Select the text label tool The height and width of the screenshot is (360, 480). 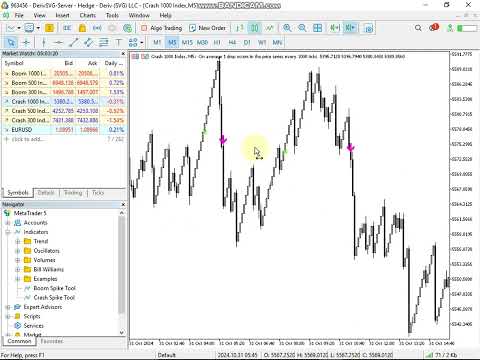[118, 42]
